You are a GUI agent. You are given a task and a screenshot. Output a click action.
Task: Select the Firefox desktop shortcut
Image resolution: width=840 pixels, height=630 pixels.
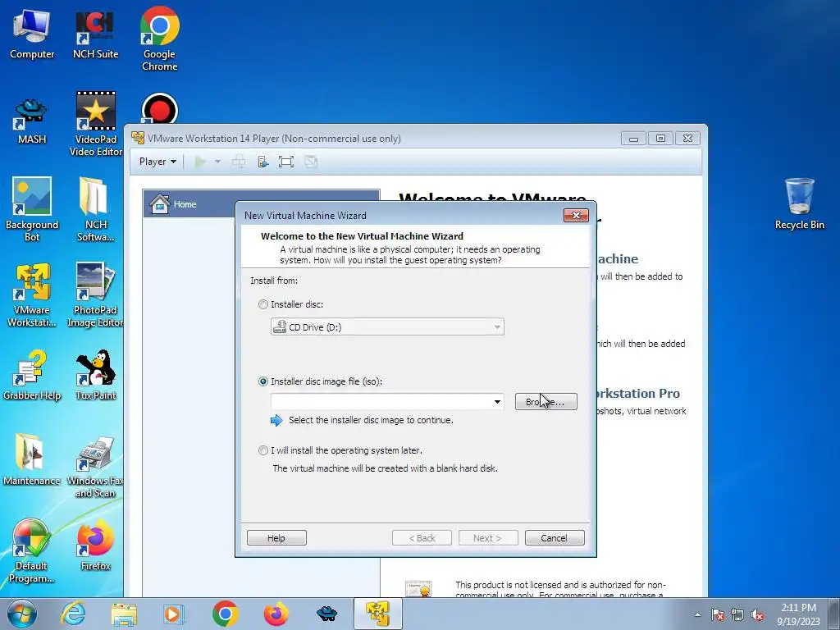pyautogui.click(x=95, y=546)
